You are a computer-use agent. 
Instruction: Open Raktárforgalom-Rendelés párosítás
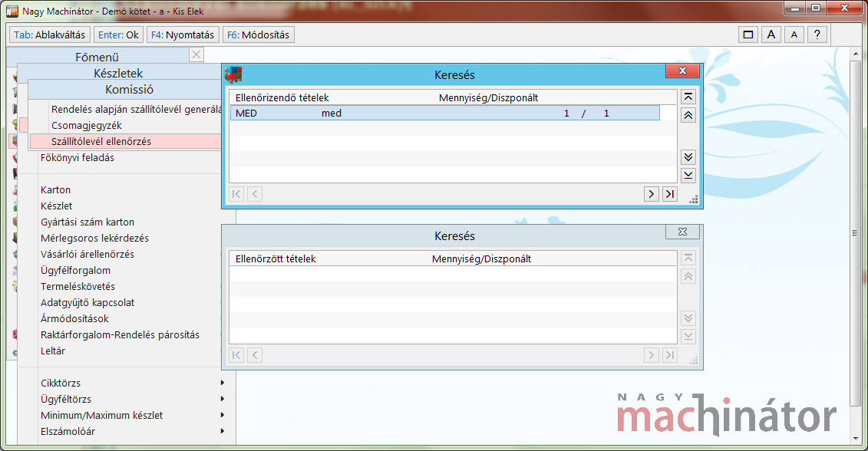(x=120, y=334)
